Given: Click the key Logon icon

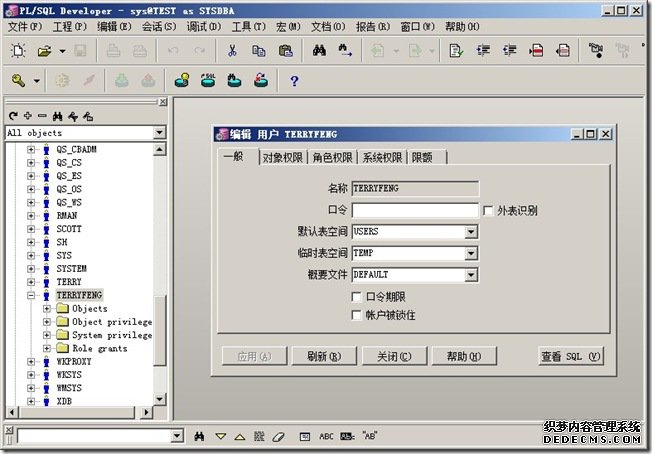Looking at the screenshot, I should pos(19,81).
